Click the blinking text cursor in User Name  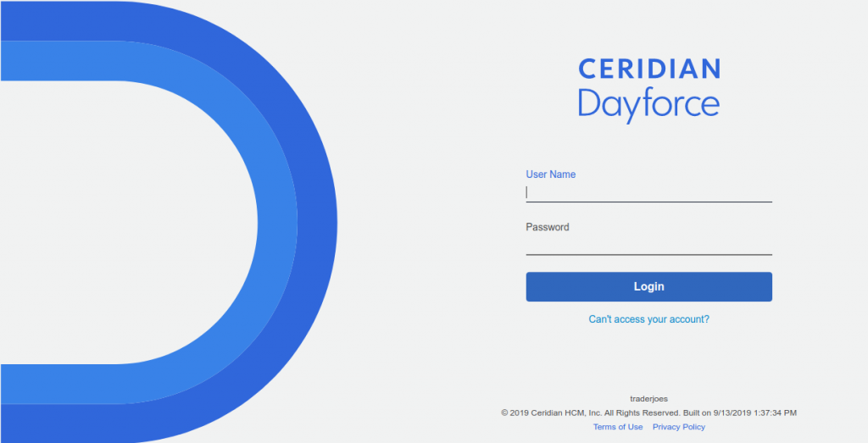pyautogui.click(x=527, y=192)
